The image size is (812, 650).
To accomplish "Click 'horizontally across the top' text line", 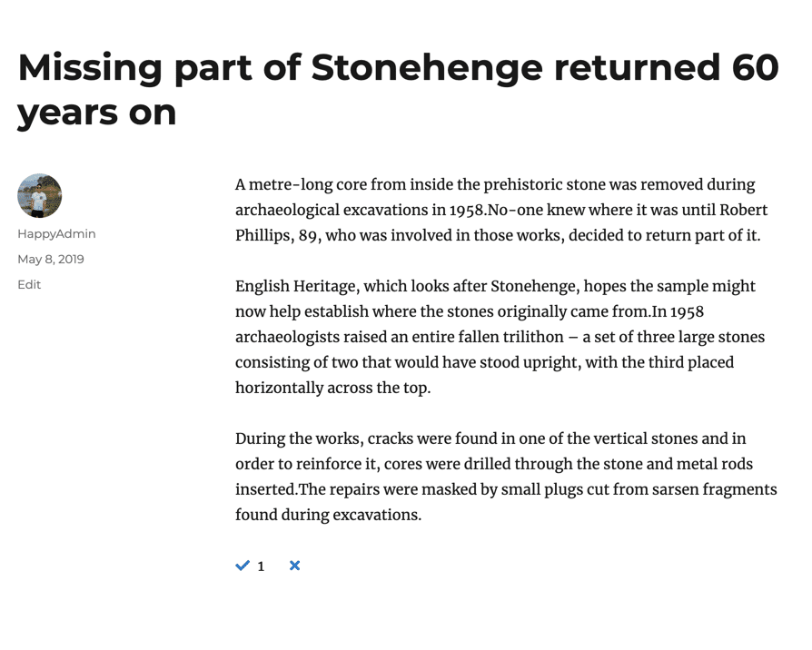I will 332,388.
